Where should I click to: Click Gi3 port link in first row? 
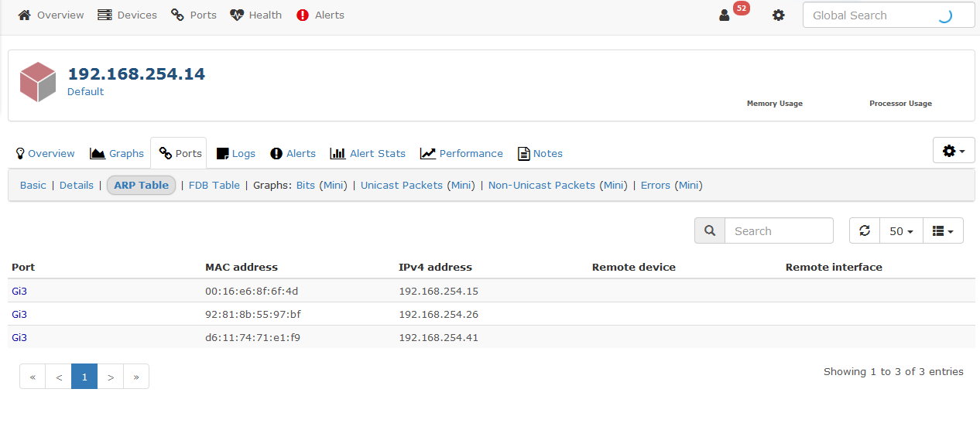[19, 291]
